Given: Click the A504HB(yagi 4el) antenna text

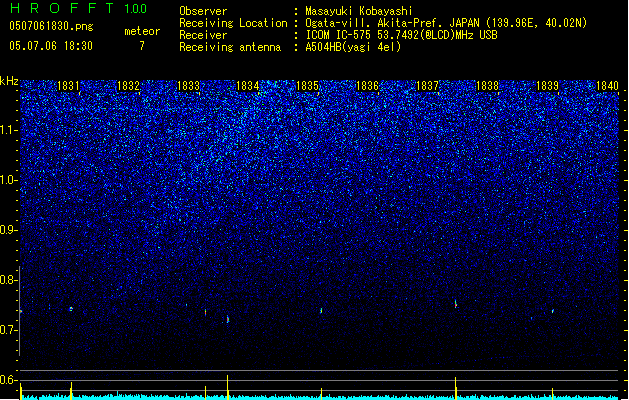Looking at the screenshot, I should 353,47.
